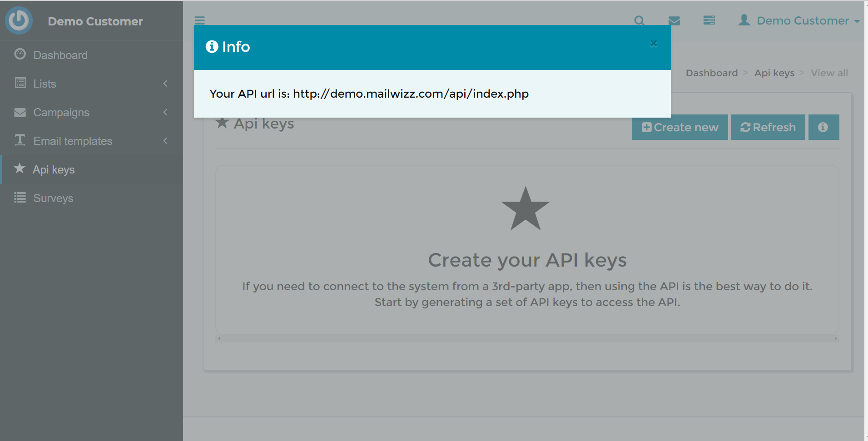Click the MailWizz power logo icon

(19, 20)
